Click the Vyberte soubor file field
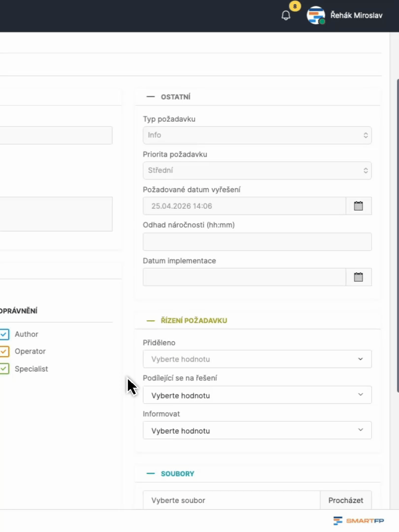 click(232, 500)
